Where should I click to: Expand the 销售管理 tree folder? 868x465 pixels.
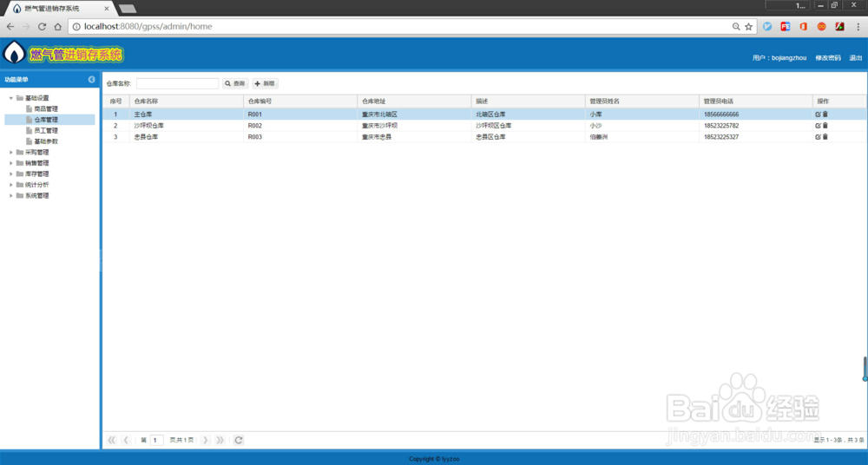coord(11,163)
